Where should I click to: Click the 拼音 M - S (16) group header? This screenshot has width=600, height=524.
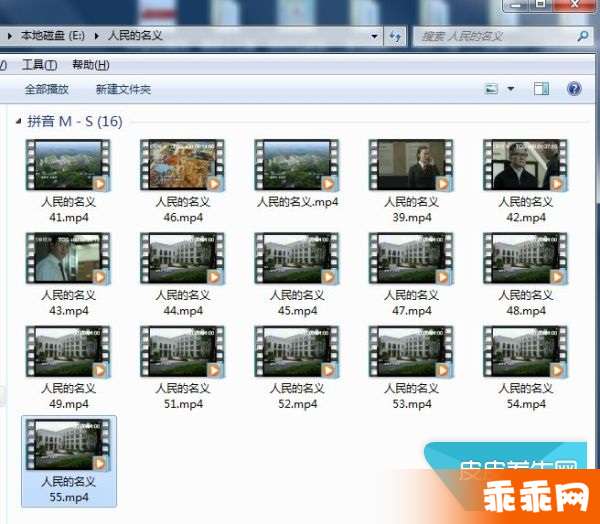(x=75, y=121)
